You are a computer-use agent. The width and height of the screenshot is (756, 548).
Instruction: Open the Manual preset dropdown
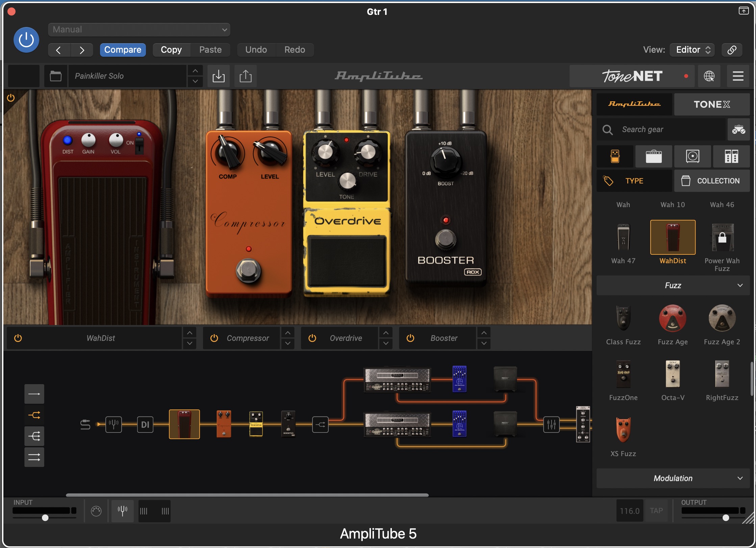tap(139, 30)
